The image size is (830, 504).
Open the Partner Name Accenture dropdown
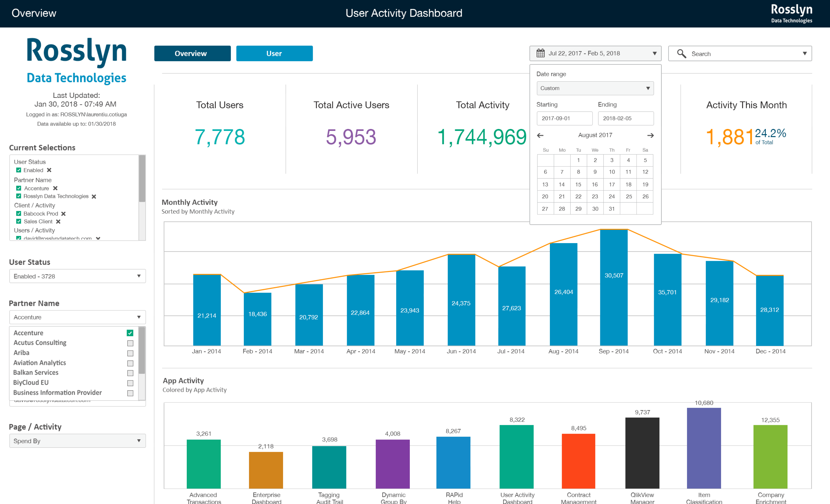pyautogui.click(x=78, y=317)
